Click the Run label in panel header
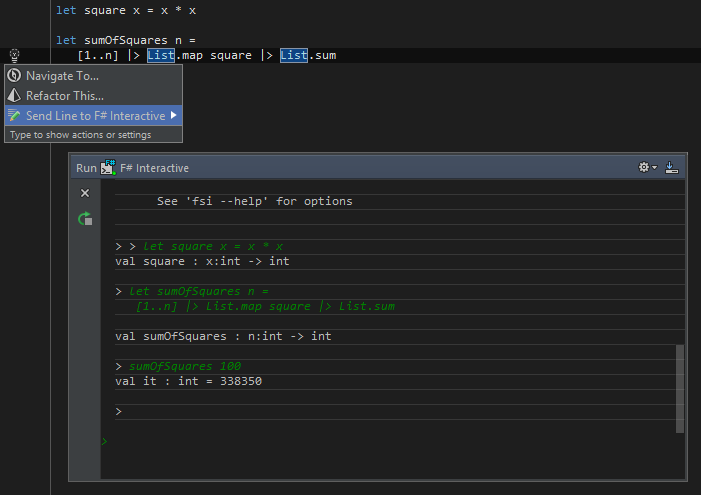The height and width of the screenshot is (495, 701). tap(86, 168)
